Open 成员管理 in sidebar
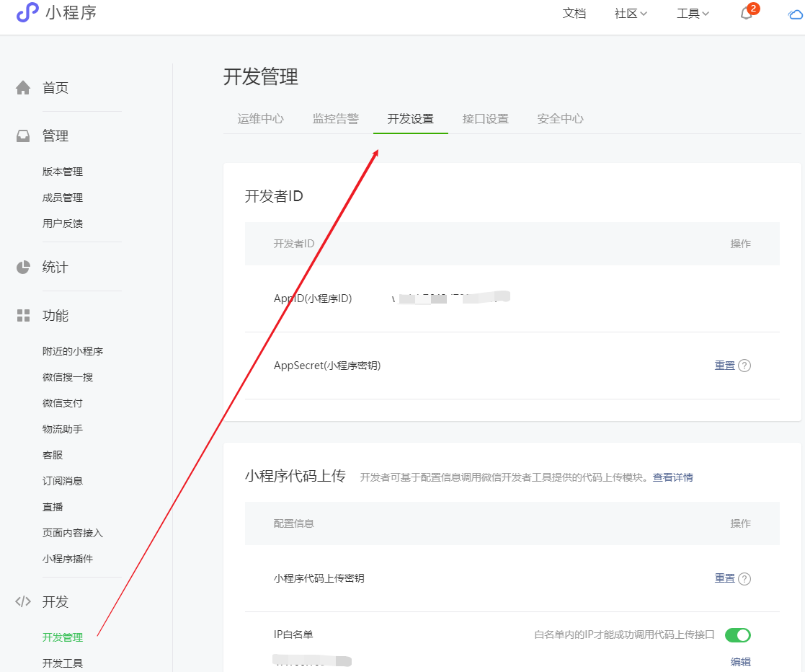Viewport: 805px width, 672px height. click(63, 198)
